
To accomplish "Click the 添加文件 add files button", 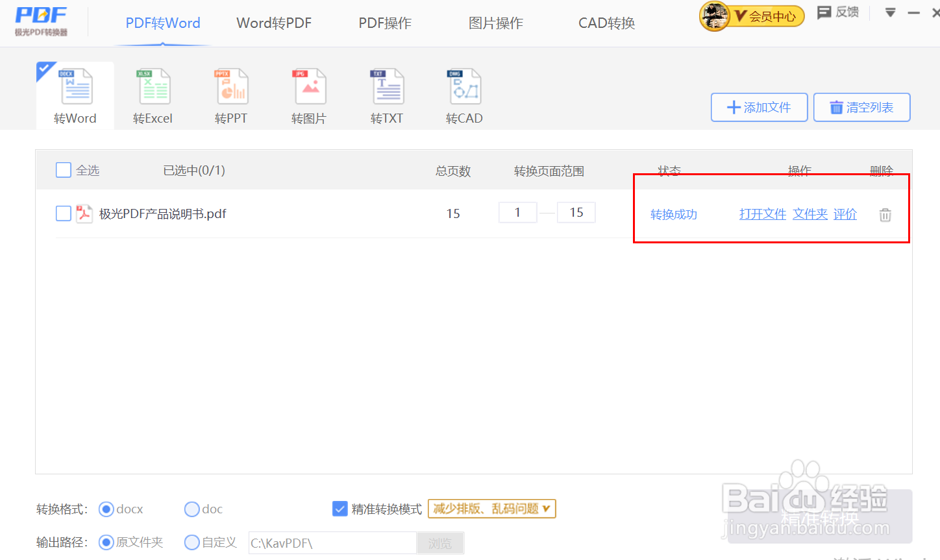I will point(759,107).
